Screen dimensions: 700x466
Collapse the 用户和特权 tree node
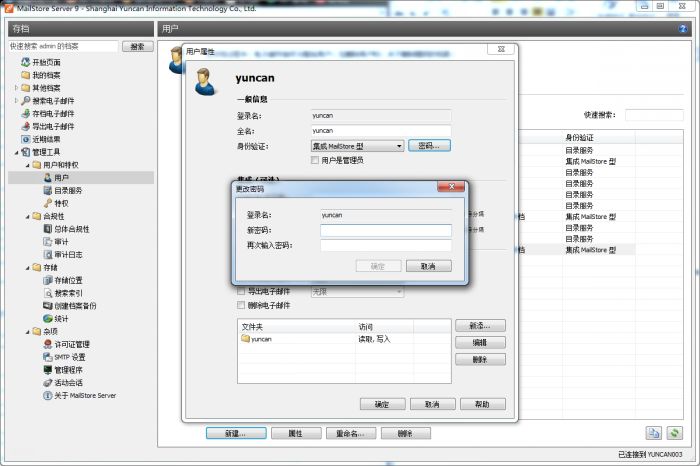pyautogui.click(x=28, y=165)
